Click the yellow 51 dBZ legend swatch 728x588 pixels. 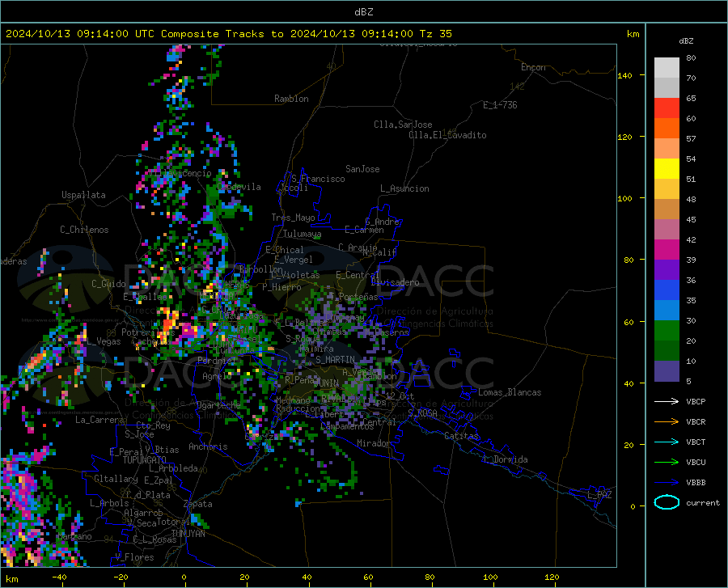click(x=667, y=169)
